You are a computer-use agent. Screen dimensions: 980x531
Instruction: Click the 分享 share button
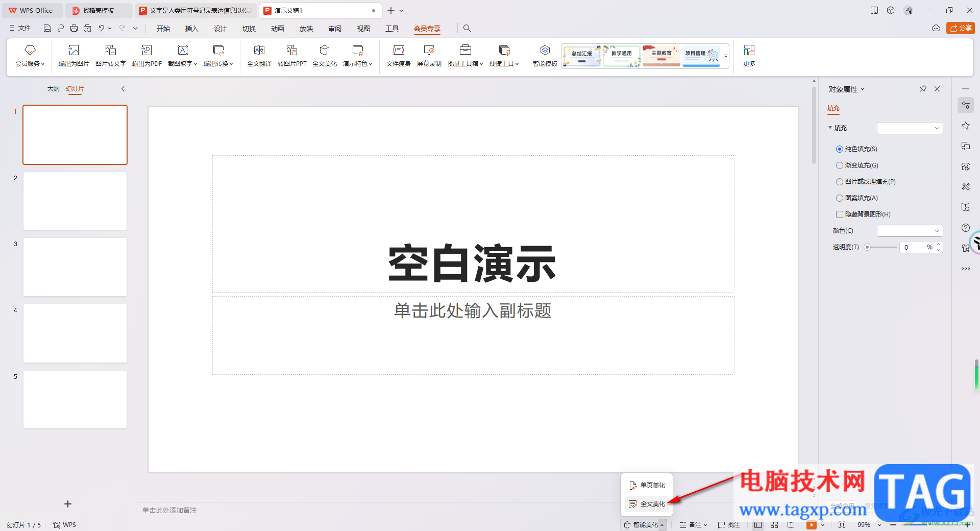(x=960, y=28)
